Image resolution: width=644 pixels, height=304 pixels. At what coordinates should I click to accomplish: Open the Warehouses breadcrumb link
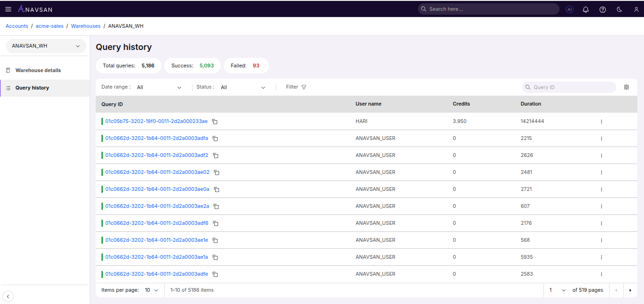(85, 26)
